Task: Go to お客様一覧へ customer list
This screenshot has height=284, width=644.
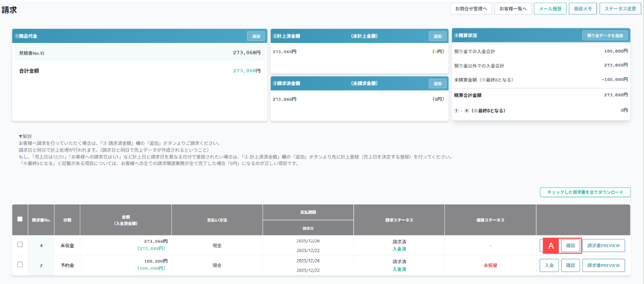Action: click(x=512, y=8)
